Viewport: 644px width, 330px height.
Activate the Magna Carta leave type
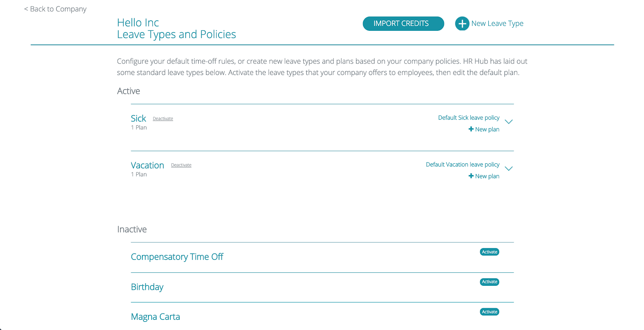[489, 312]
